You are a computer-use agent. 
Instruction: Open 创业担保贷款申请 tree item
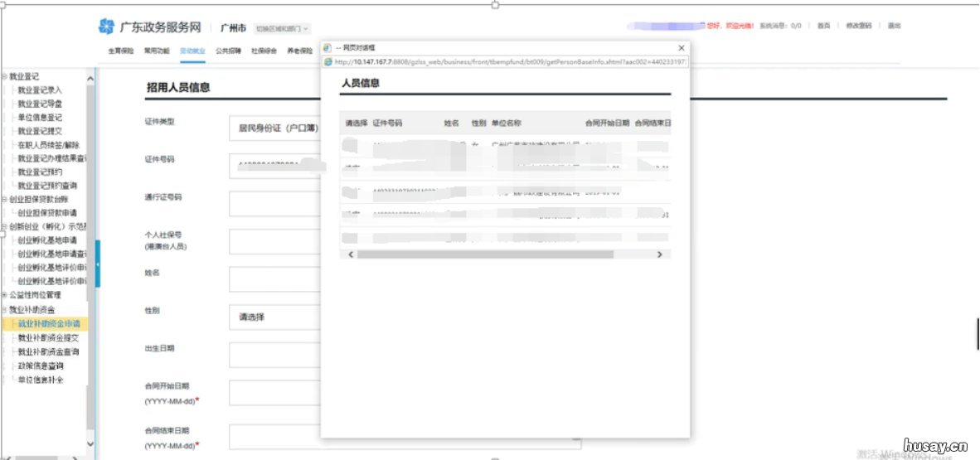coord(47,213)
